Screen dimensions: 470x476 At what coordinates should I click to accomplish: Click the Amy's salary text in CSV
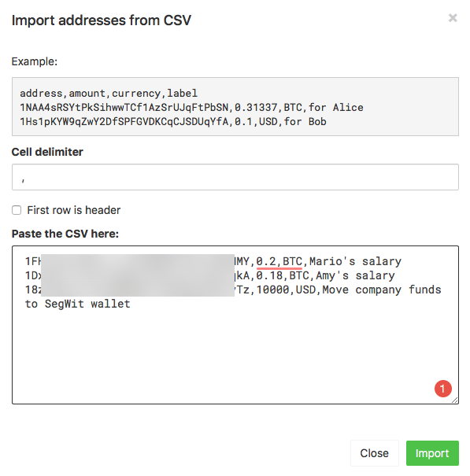pos(355,276)
